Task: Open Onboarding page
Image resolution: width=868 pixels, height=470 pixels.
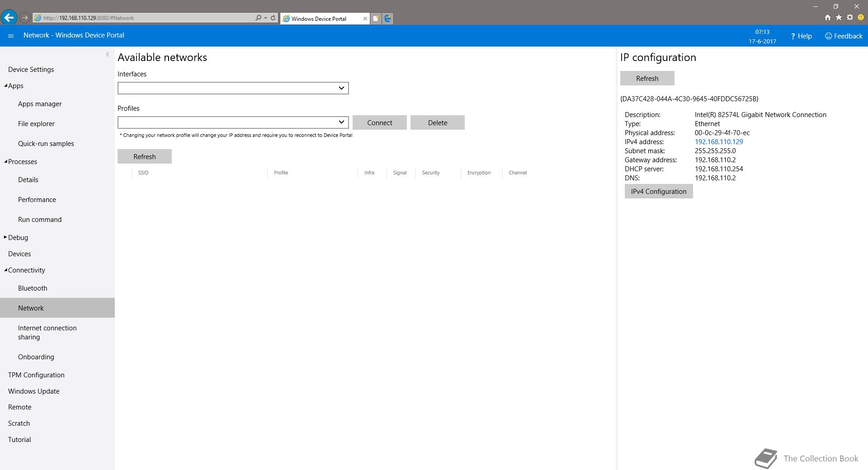Action: (x=36, y=357)
